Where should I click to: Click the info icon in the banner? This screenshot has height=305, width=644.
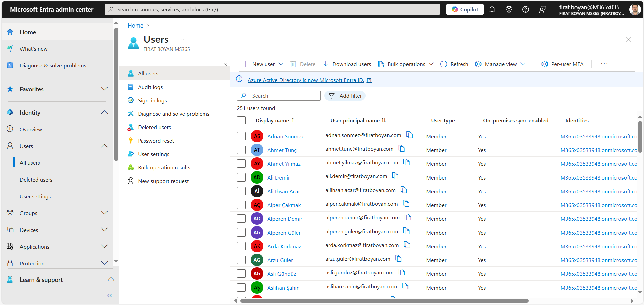(x=239, y=79)
